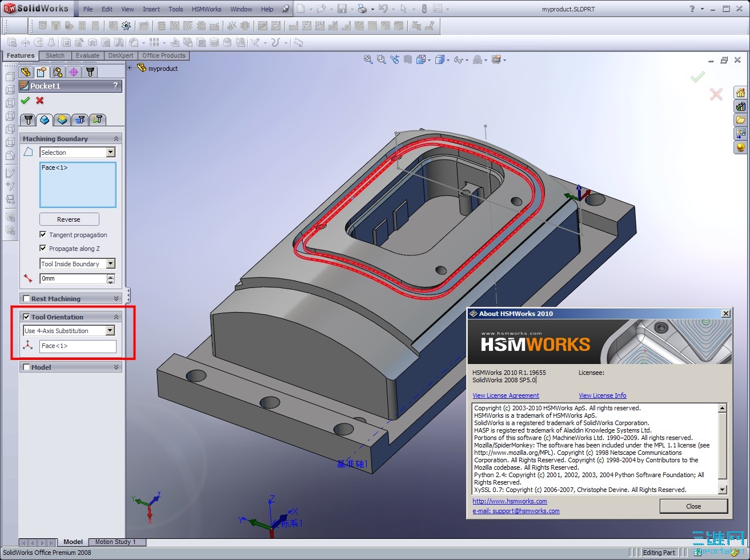The image size is (750, 560).
Task: Expand the myproduct tree node
Action: 130,68
